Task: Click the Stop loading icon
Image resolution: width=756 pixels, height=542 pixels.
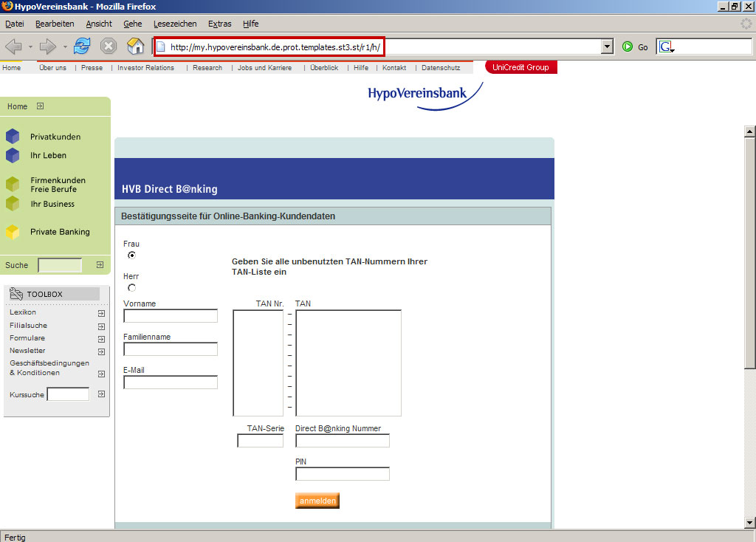Action: 109,47
